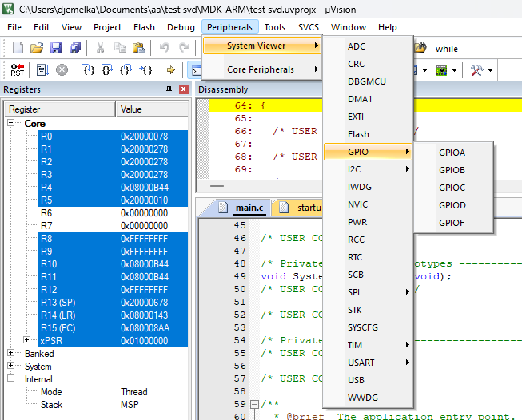522x420 pixels.
Task: Open the USART submenu
Action: pyautogui.click(x=368, y=363)
